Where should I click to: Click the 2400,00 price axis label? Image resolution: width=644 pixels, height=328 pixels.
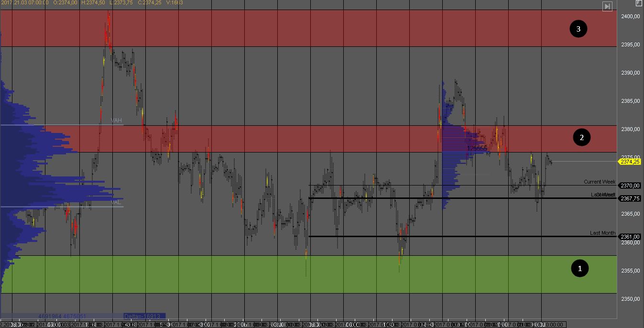click(630, 17)
